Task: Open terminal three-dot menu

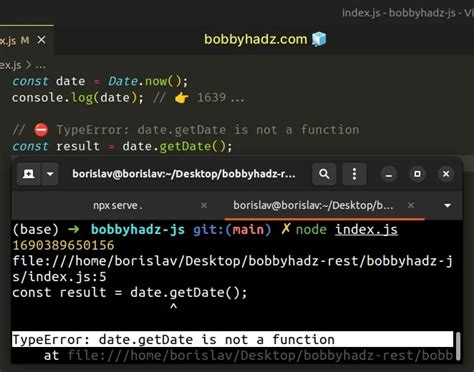Action: pyautogui.click(x=354, y=174)
